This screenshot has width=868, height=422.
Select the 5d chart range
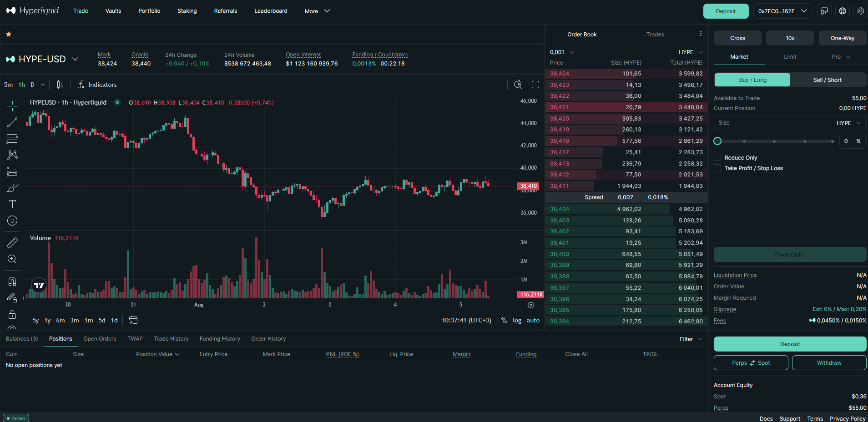coord(102,320)
